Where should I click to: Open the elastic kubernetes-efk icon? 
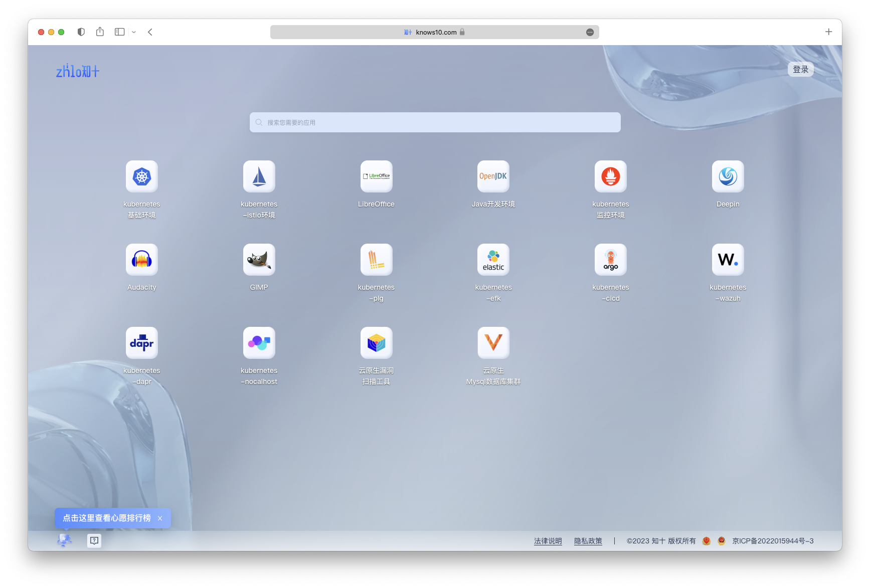click(x=493, y=260)
